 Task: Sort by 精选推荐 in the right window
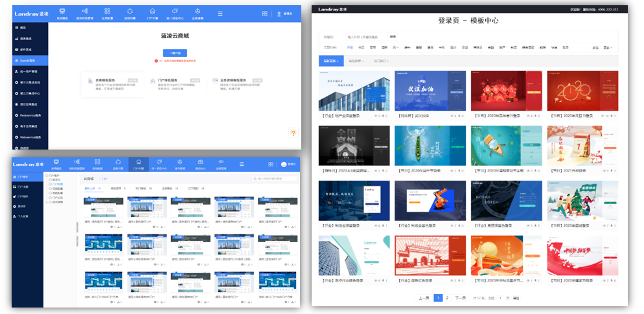pyautogui.click(x=356, y=61)
